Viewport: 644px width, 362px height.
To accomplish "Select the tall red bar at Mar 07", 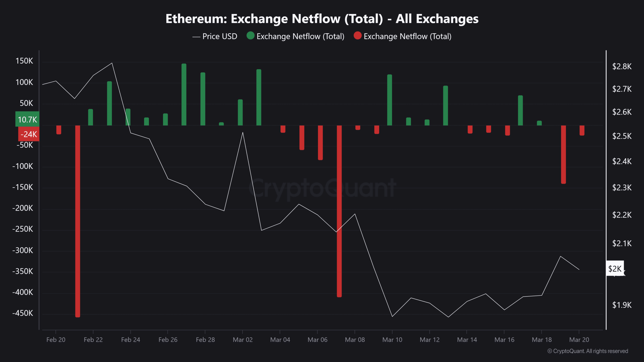I will click(x=339, y=211).
